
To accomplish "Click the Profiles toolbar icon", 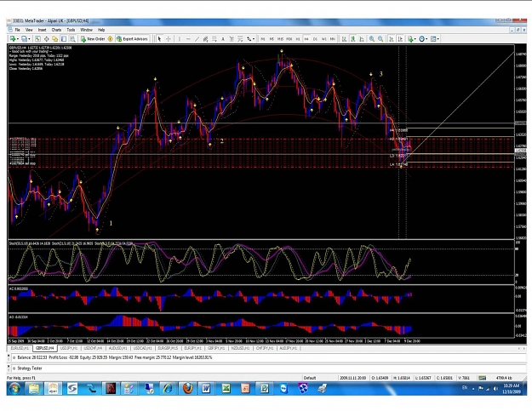I will point(24,39).
